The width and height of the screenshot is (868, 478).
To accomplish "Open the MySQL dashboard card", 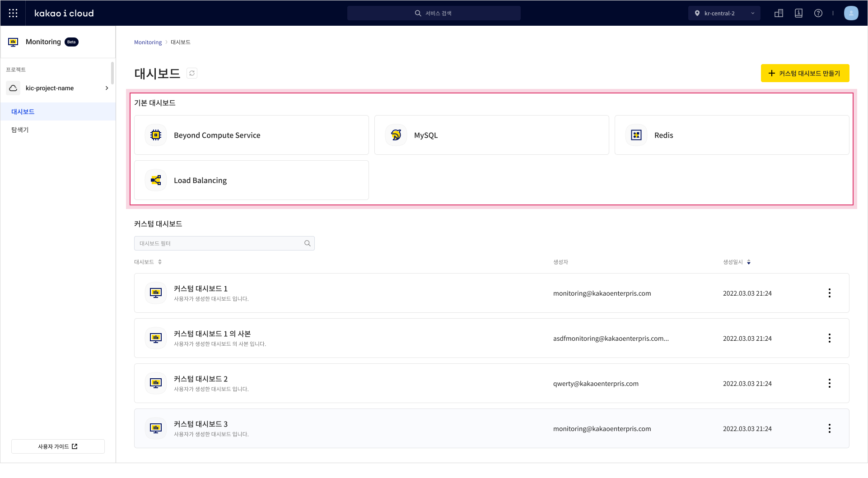I will [492, 135].
